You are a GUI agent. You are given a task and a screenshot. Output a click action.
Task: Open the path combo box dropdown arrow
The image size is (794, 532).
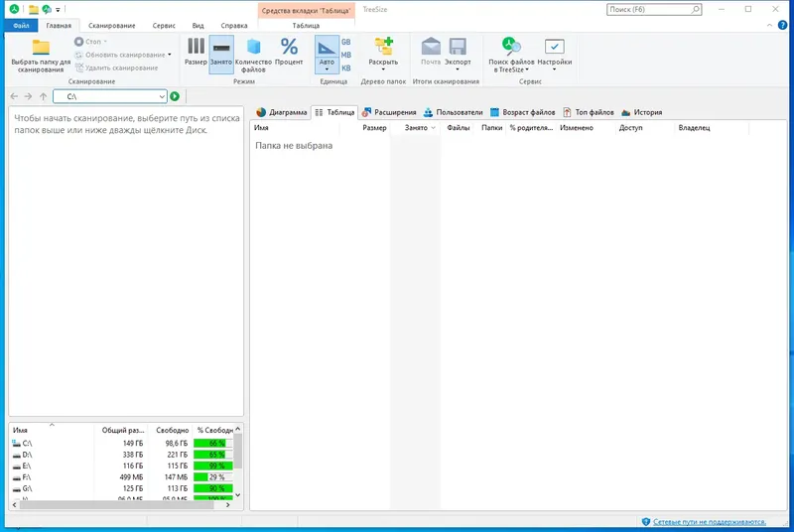coord(162,96)
